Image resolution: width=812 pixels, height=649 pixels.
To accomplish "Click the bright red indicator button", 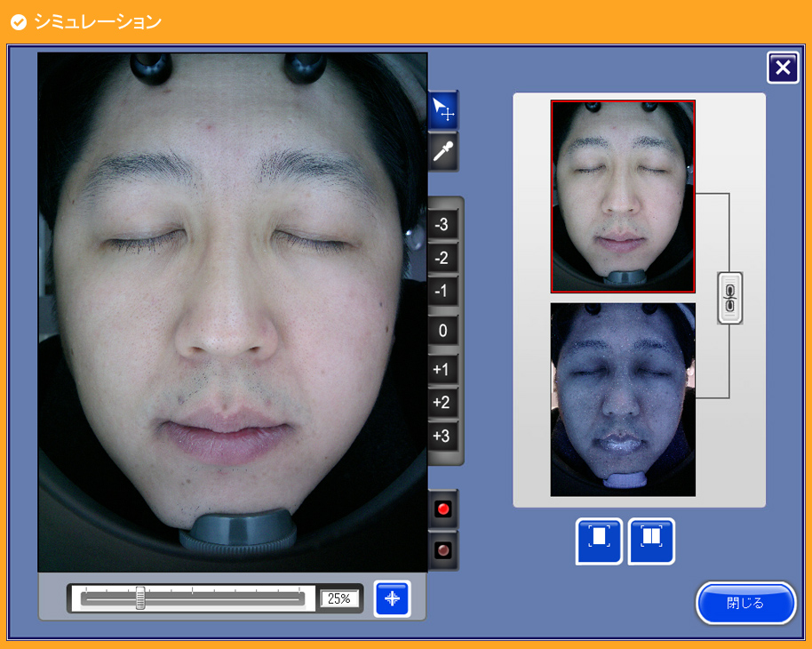I will 443,509.
